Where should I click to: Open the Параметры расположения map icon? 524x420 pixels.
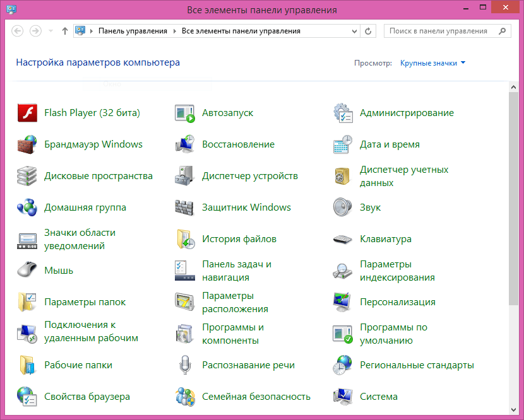(185, 301)
